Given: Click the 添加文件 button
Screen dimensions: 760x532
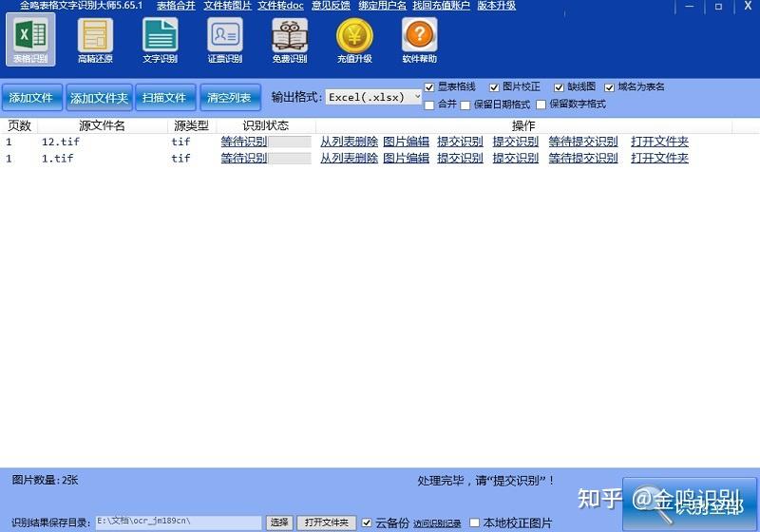Looking at the screenshot, I should coord(32,98).
